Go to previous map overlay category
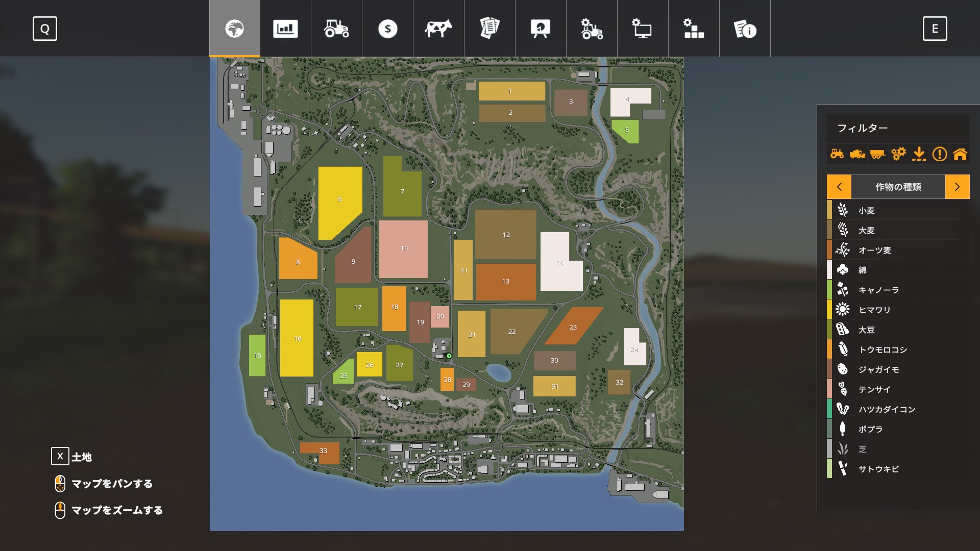The width and height of the screenshot is (980, 551). [839, 187]
